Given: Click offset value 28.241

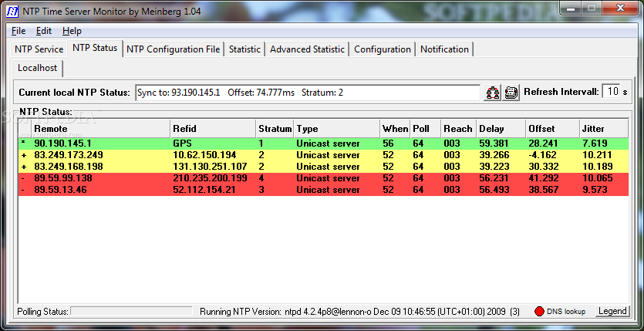Looking at the screenshot, I should (x=544, y=144).
